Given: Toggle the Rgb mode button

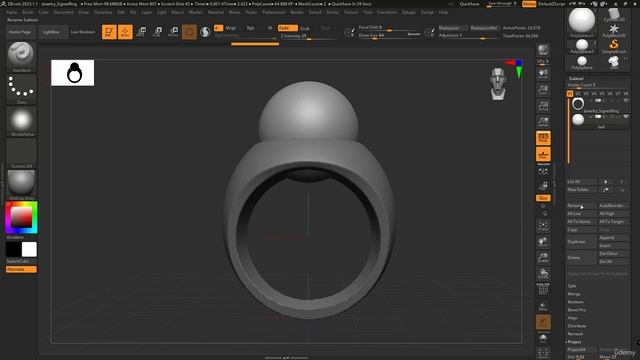Looking at the screenshot, I should tap(251, 28).
